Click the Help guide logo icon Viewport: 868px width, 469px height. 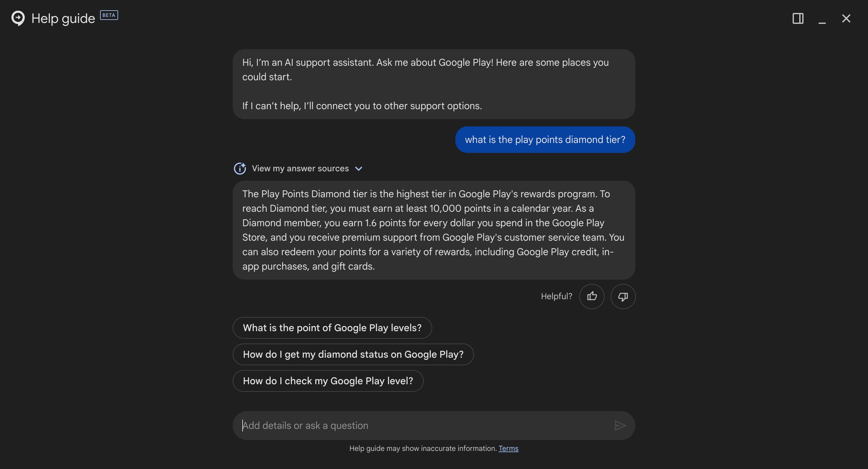pyautogui.click(x=18, y=18)
